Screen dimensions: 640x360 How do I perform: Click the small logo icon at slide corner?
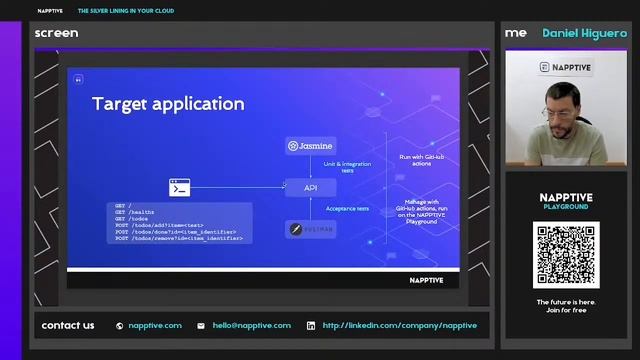[x=78, y=79]
